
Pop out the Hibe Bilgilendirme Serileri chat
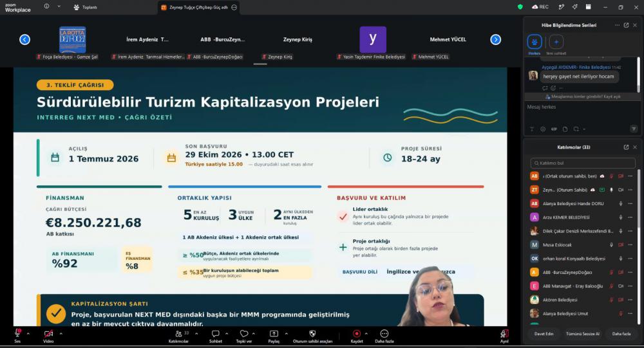point(626,25)
